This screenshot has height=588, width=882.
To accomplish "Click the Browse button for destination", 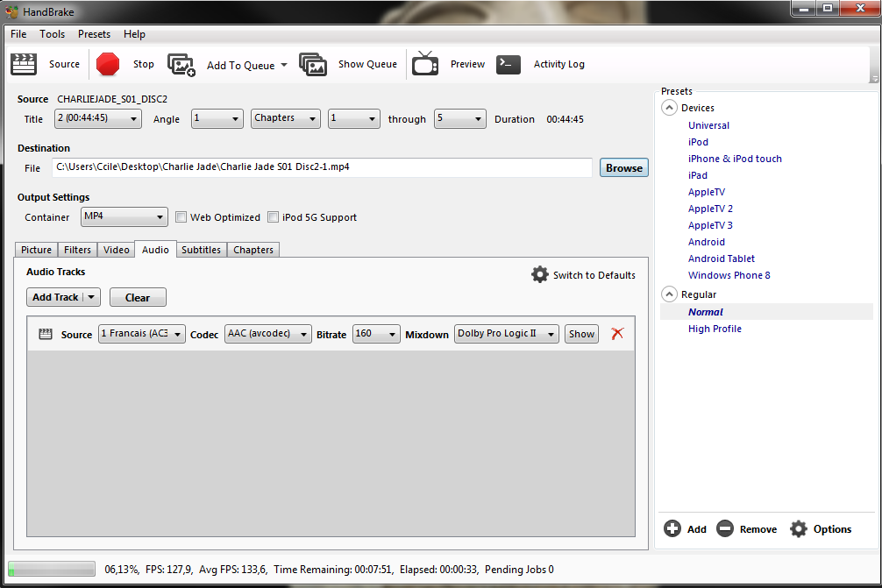I will pos(623,167).
